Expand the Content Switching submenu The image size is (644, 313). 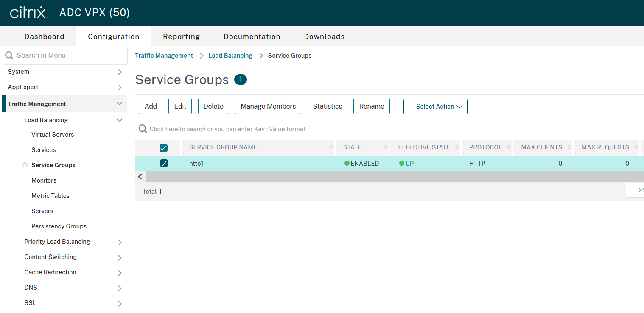click(120, 257)
